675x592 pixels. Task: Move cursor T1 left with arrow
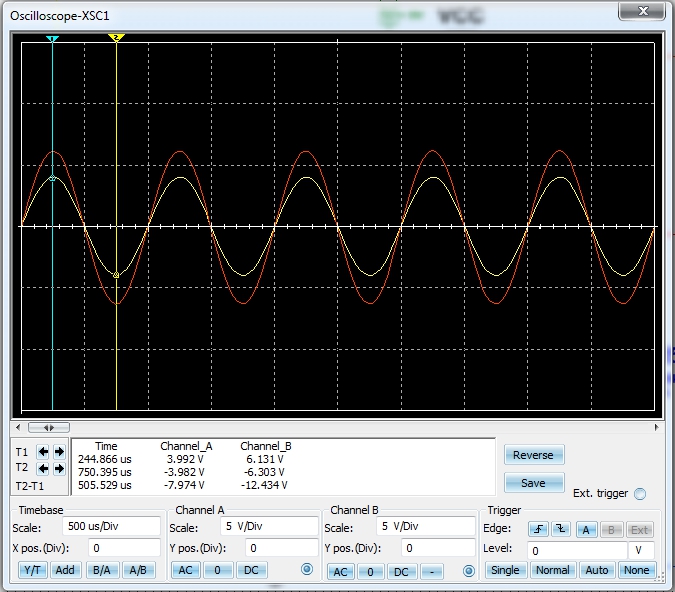coord(43,451)
